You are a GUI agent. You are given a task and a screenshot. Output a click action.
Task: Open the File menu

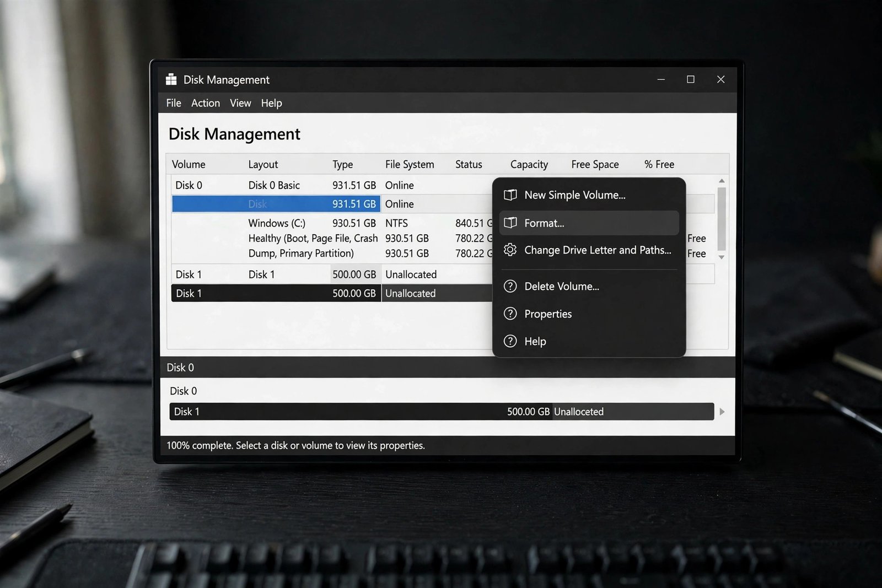pos(174,103)
